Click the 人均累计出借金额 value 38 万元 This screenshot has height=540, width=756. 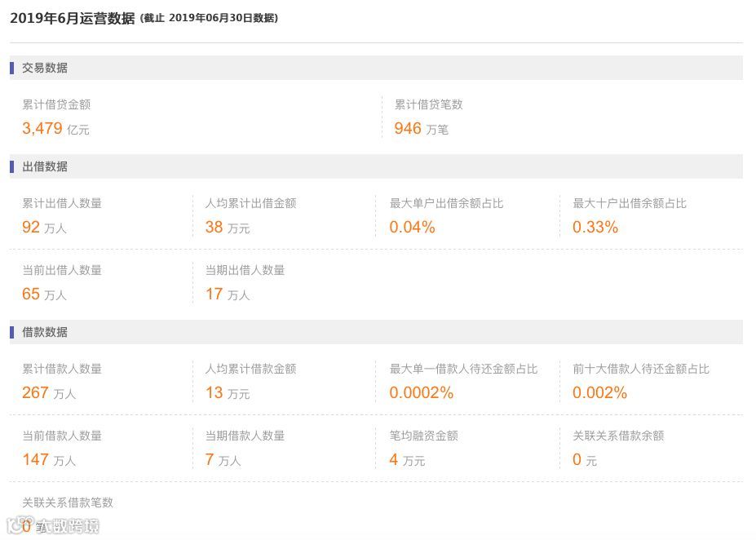click(227, 228)
